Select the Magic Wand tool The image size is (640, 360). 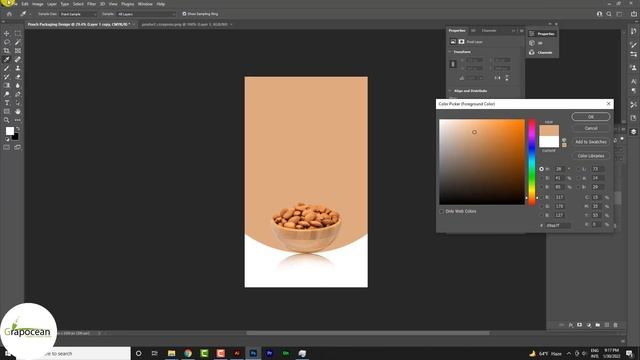click(x=18, y=42)
